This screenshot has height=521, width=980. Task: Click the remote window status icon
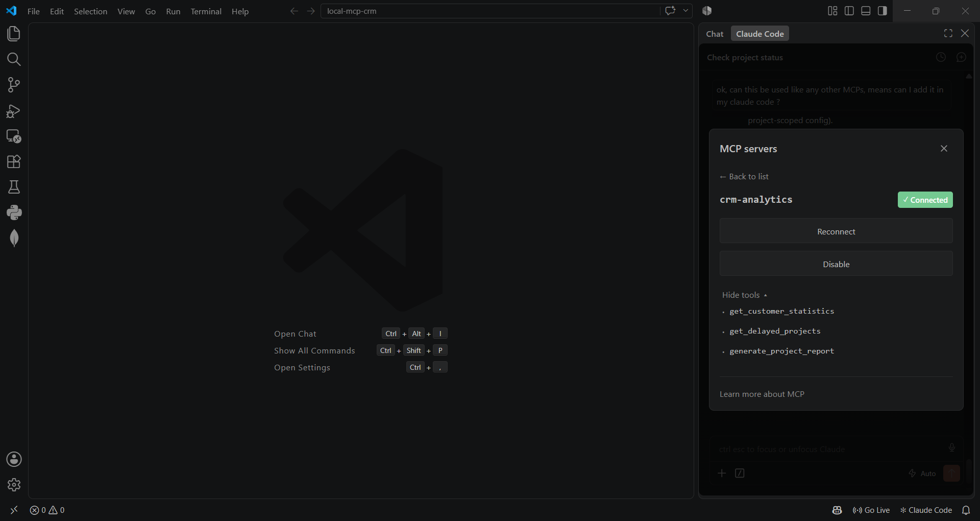14,510
